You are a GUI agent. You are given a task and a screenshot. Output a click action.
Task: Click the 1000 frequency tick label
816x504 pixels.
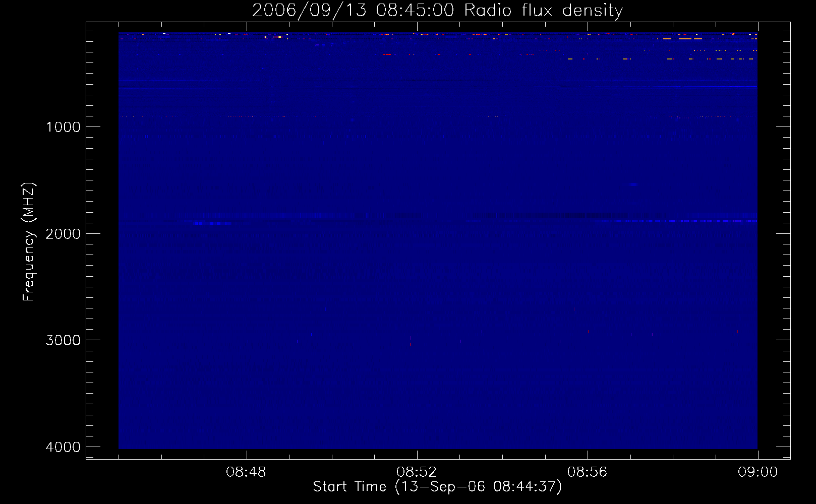point(63,127)
